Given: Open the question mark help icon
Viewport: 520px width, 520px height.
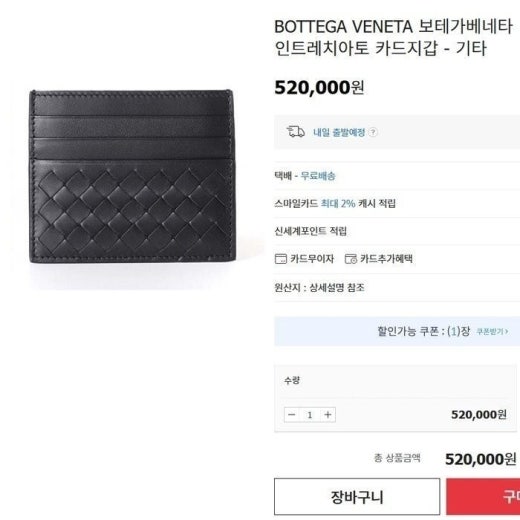Looking at the screenshot, I should [373, 132].
